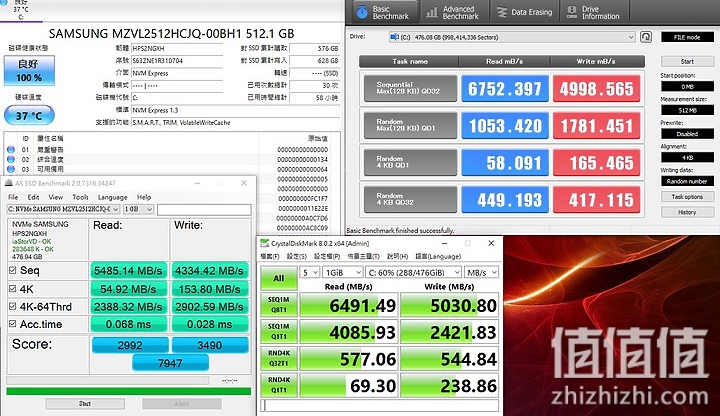Viewport: 720px width, 416px height.
Task: Open the 1 GB test size dropdown in AS SSD
Action: click(x=138, y=209)
